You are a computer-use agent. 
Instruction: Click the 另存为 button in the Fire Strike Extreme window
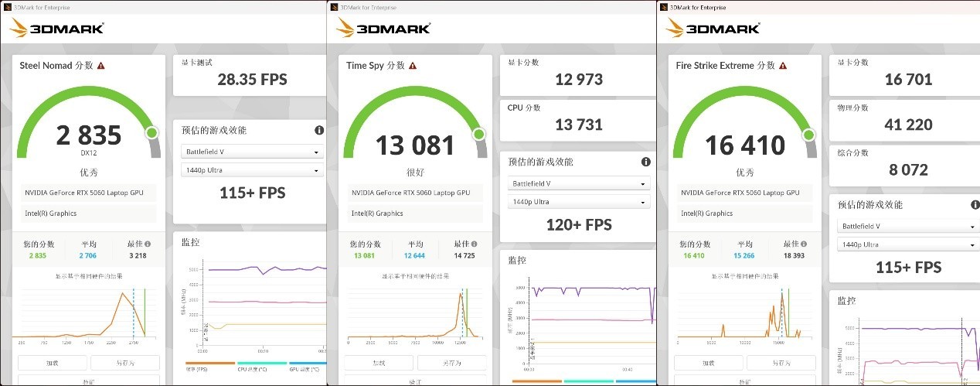(x=780, y=363)
